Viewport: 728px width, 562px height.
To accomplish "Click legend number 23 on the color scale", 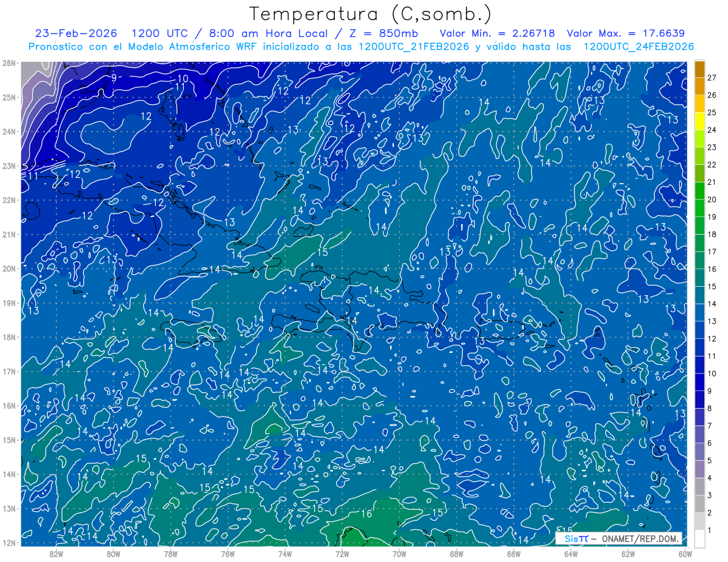I will click(x=712, y=147).
